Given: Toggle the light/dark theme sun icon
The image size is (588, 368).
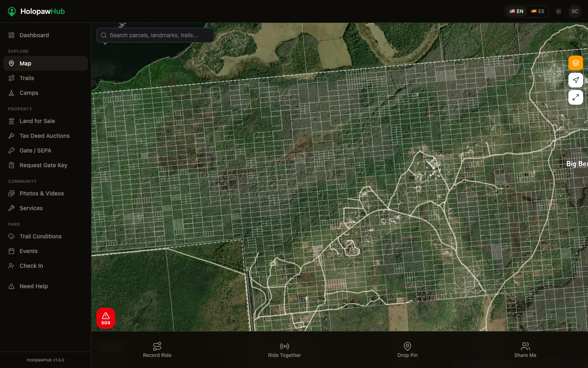Looking at the screenshot, I should point(559,11).
